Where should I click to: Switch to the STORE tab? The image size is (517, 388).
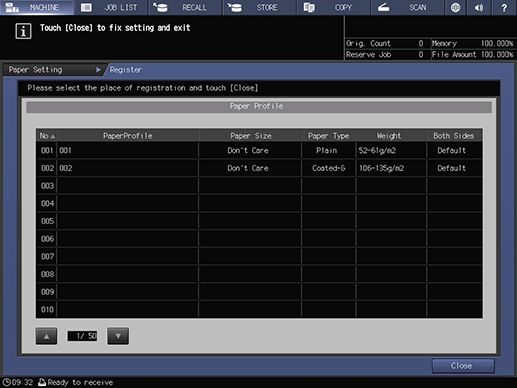[260, 7]
